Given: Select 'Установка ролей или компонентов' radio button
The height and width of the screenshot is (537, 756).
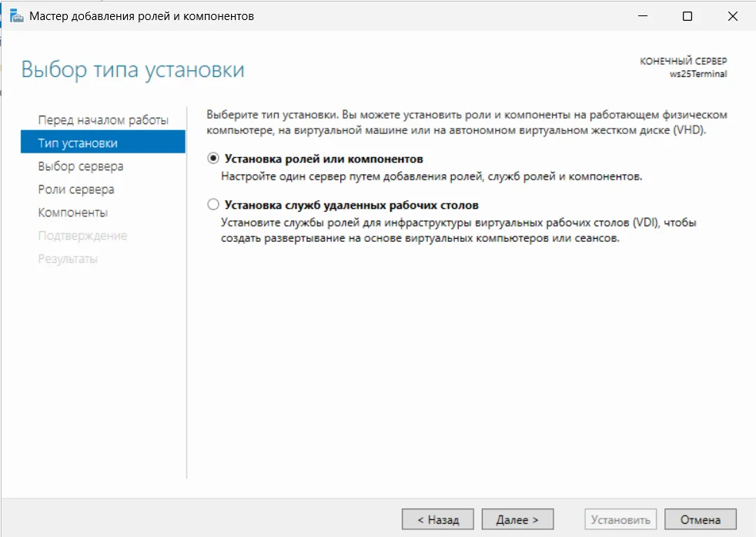Looking at the screenshot, I should tap(213, 158).
